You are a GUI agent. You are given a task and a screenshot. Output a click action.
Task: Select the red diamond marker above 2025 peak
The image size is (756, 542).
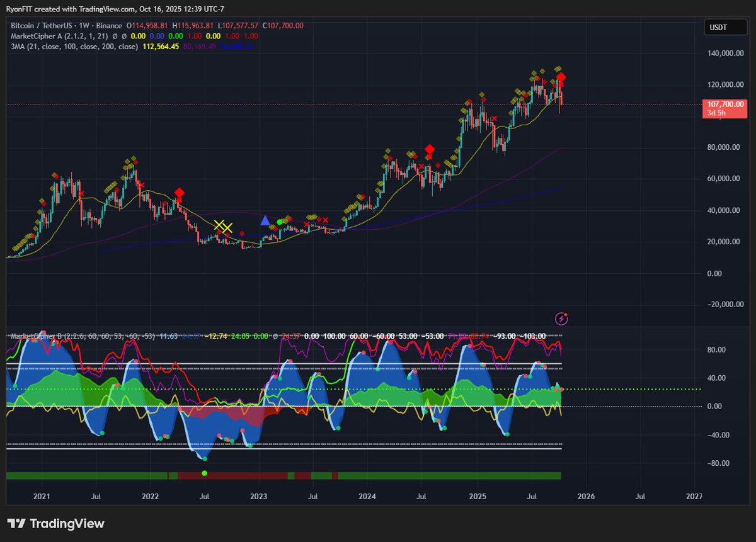561,77
